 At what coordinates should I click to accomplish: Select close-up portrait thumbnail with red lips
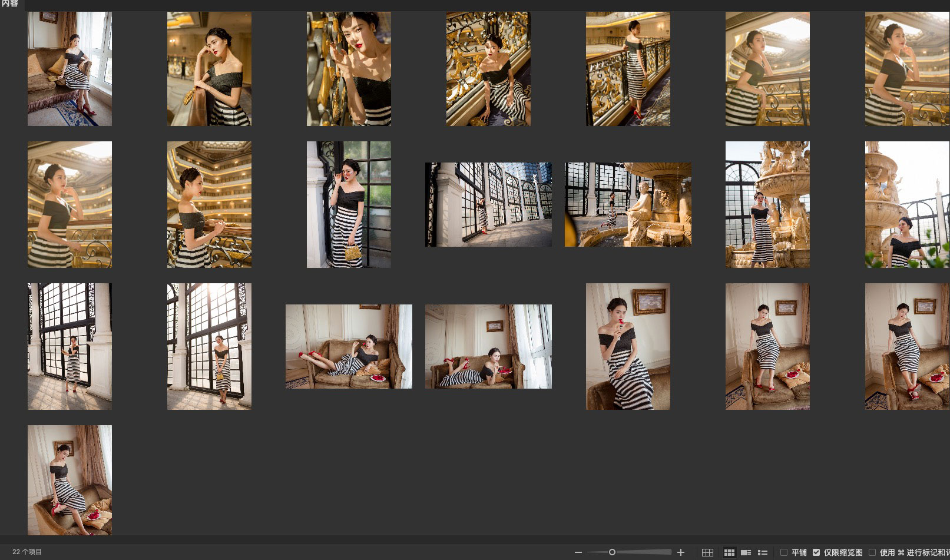coord(349,69)
